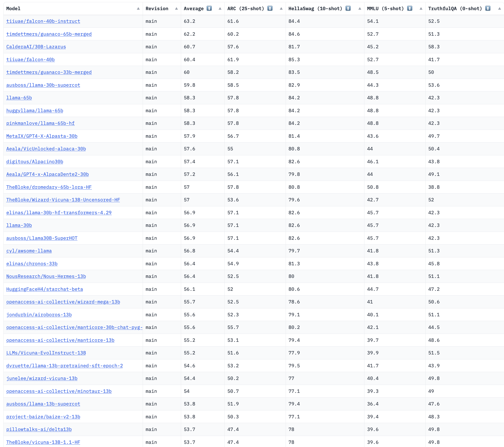
Task: Sort table by Revision column triangle
Action: [x=177, y=9]
